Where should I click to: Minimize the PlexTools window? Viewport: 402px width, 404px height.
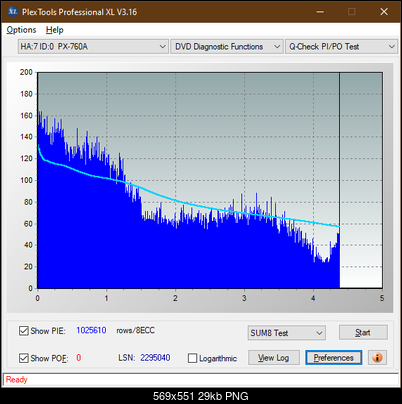(x=320, y=12)
